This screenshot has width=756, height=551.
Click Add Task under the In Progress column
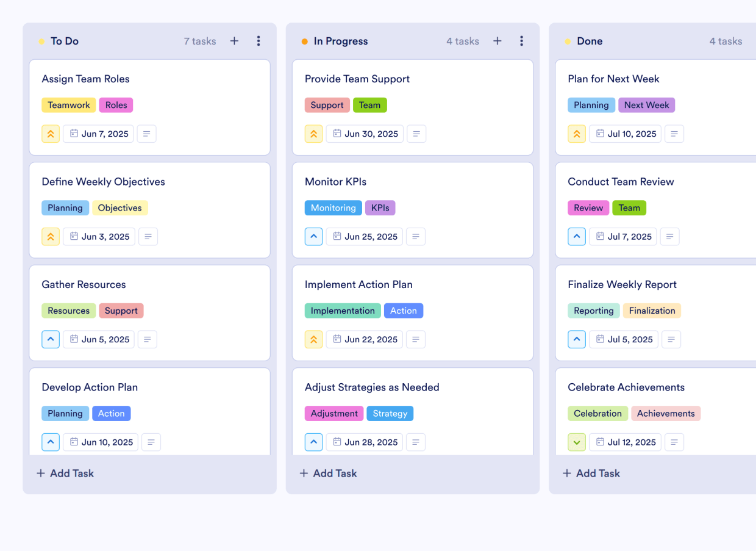(x=328, y=473)
